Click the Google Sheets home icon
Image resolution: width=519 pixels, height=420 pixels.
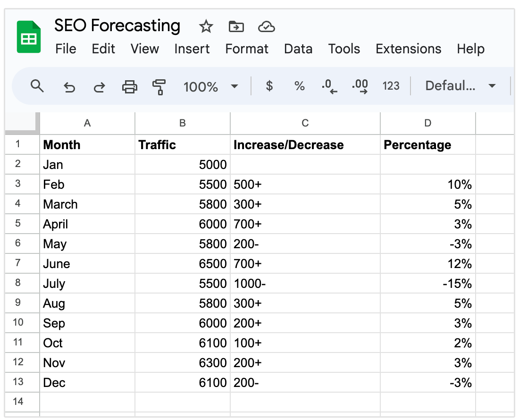pos(29,37)
